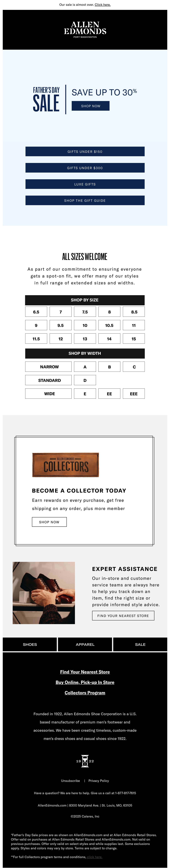Open the 'Click here' sale link
This screenshot has width=170, height=868.
(x=103, y=5)
